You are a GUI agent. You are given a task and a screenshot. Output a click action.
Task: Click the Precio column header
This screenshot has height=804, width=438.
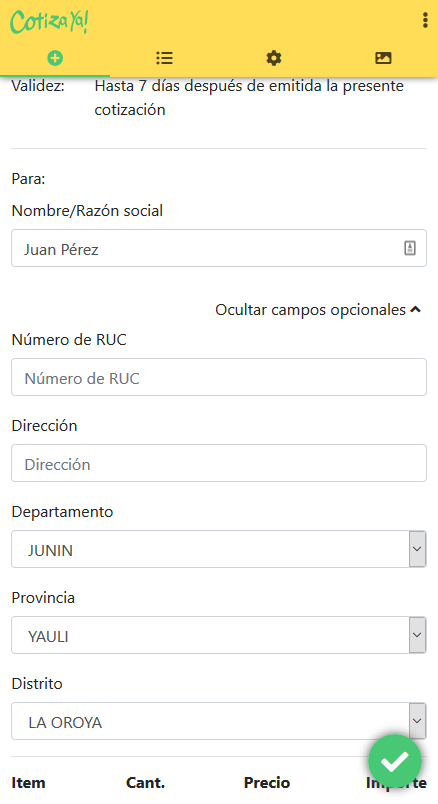tap(267, 782)
